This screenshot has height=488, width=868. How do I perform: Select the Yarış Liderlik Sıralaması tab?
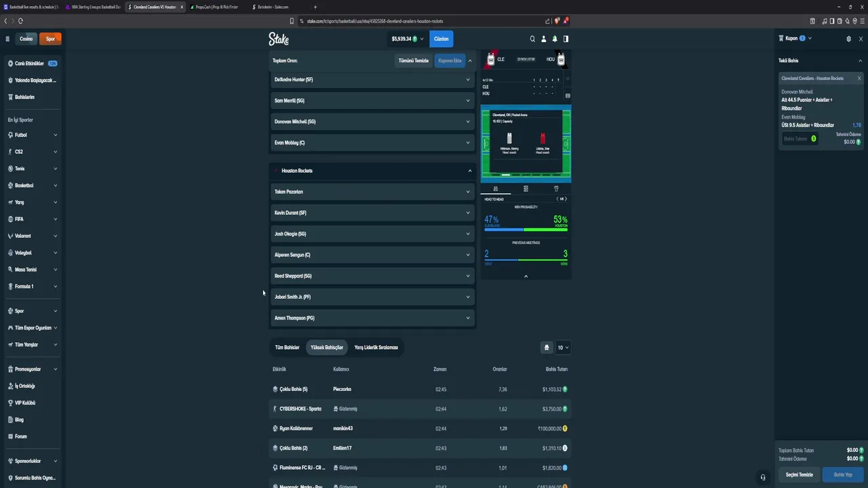pos(376,347)
